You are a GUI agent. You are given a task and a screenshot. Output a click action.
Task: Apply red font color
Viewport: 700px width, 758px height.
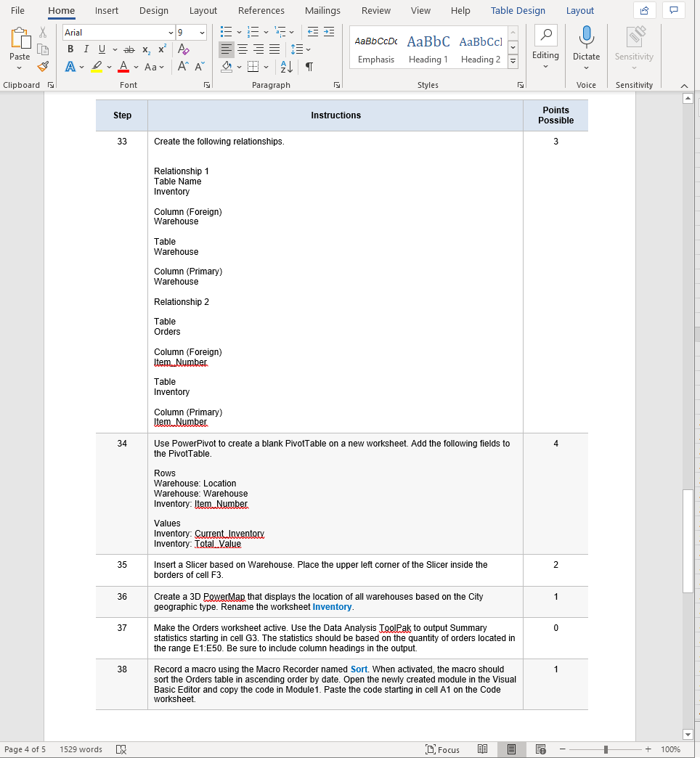coord(123,67)
